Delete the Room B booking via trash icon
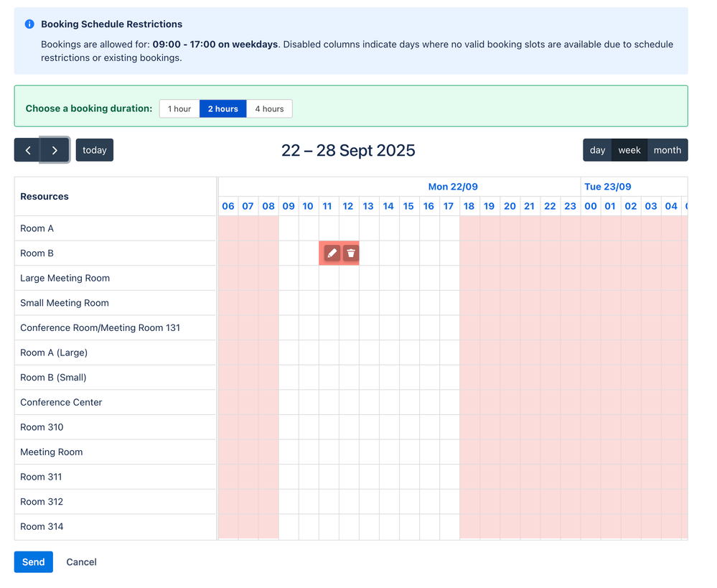717x588 pixels. [x=350, y=253]
